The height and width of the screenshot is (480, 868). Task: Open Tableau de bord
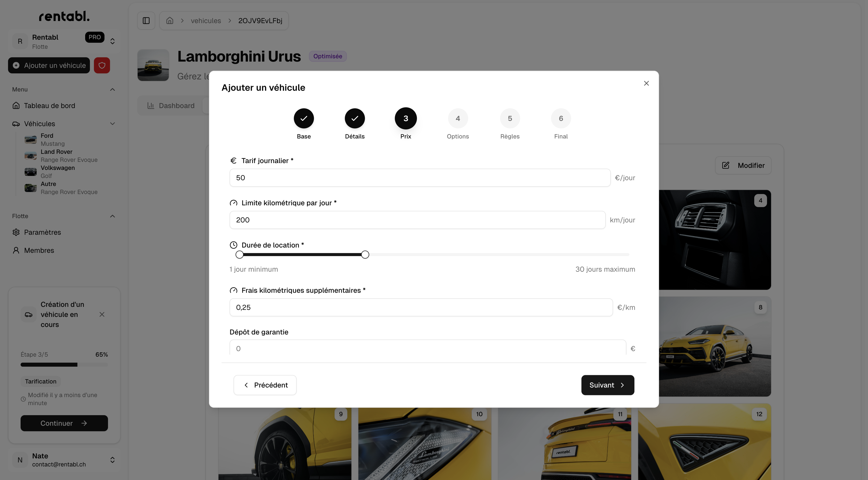64,106
